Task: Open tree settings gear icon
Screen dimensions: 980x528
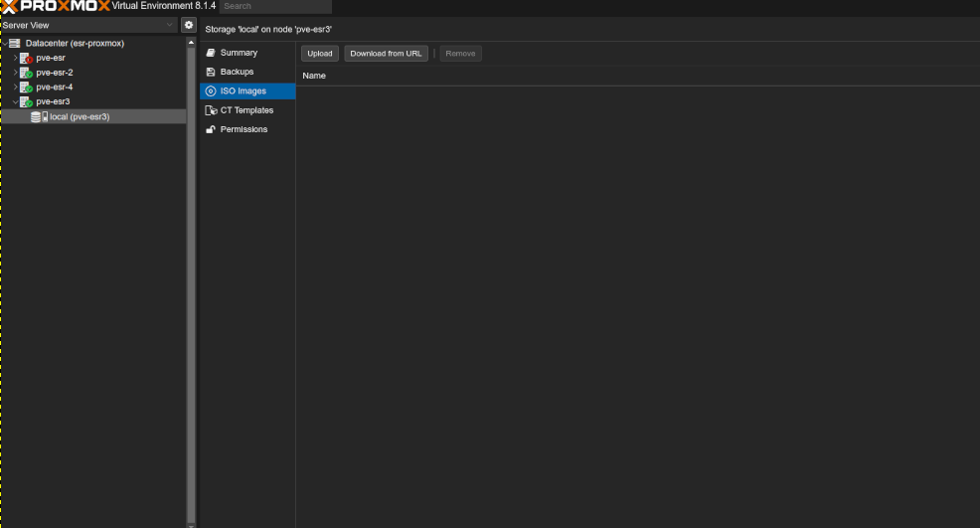Action: point(188,25)
